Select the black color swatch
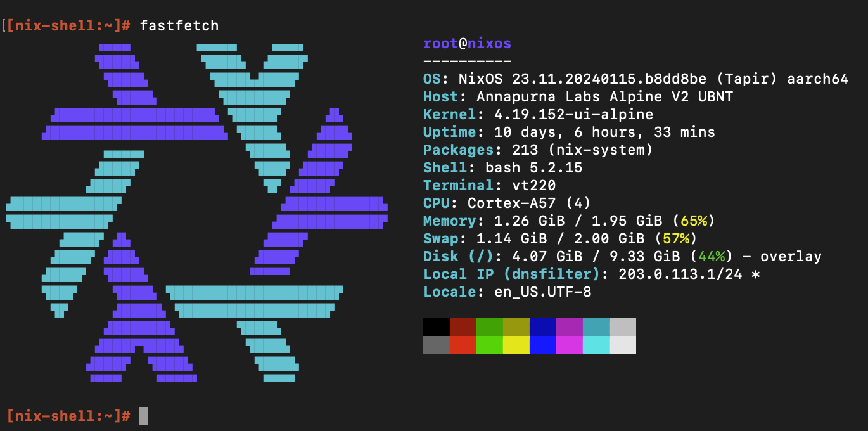The image size is (868, 431). 436,327
